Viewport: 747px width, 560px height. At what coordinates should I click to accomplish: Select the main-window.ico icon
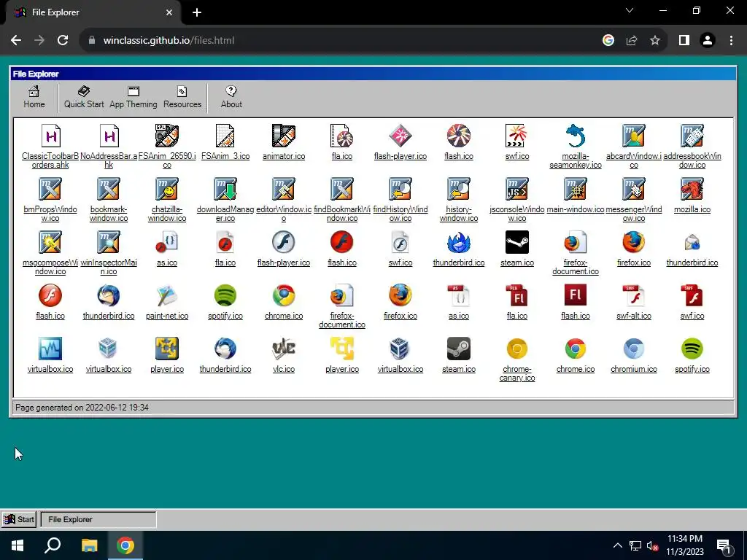[576, 189]
